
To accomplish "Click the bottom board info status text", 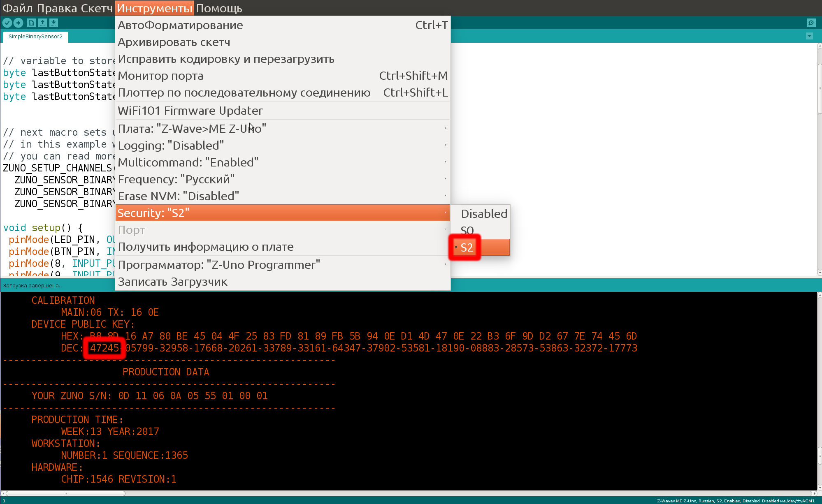I will coord(736,501).
